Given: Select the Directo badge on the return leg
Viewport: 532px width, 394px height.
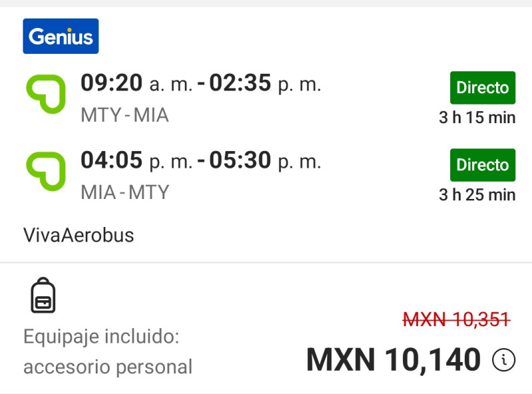Looking at the screenshot, I should (483, 164).
